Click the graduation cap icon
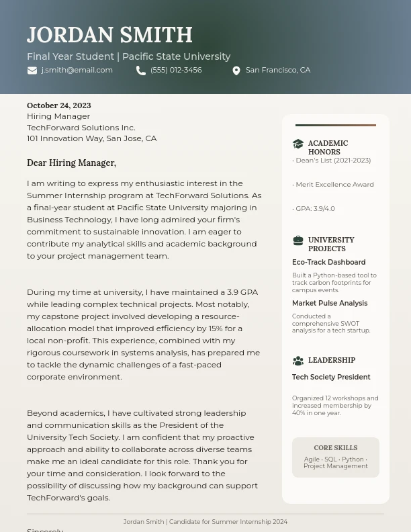 point(298,144)
